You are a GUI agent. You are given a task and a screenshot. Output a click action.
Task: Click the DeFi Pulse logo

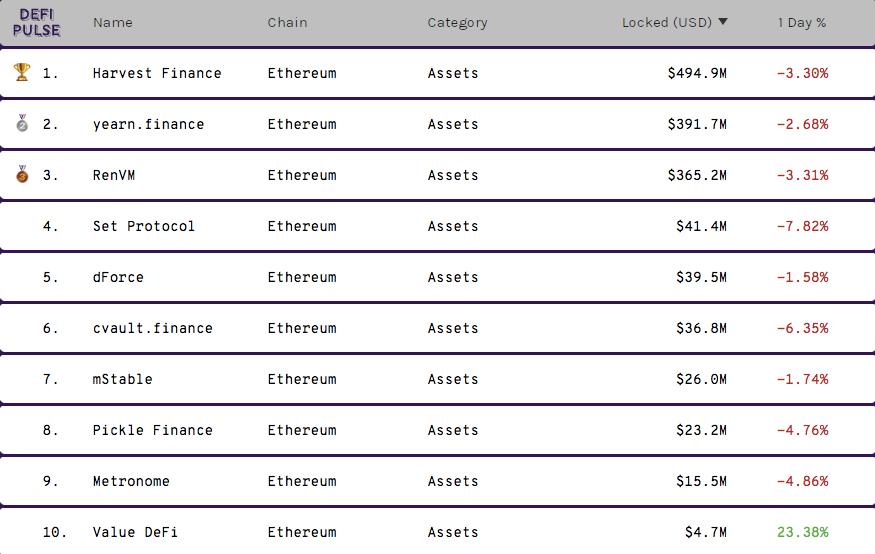[x=37, y=22]
